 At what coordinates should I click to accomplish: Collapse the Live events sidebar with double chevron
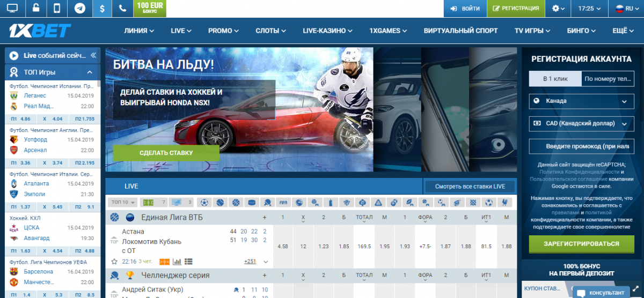point(93,55)
